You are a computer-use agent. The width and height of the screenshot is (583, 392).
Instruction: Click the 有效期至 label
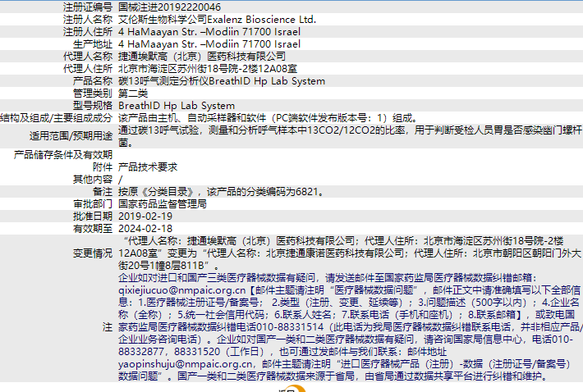pyautogui.click(x=93, y=228)
